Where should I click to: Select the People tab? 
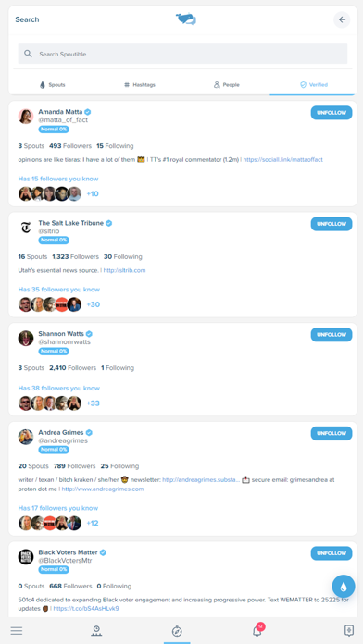coord(227,85)
